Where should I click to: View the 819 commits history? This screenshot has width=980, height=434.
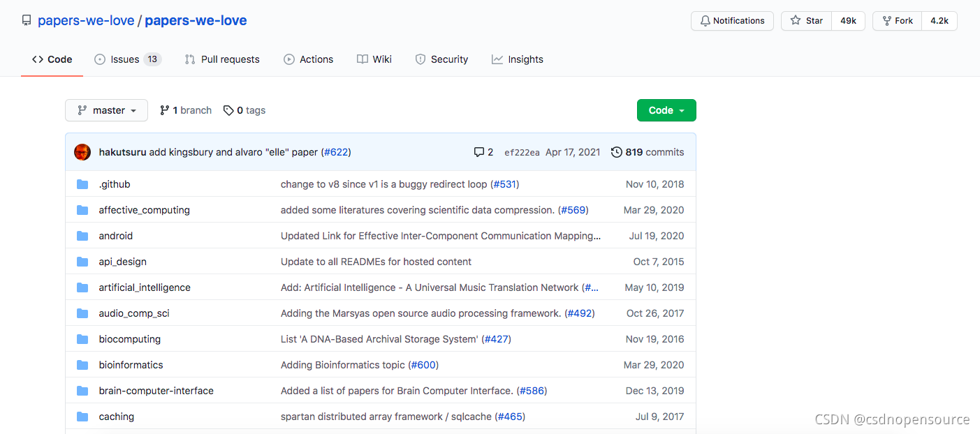point(648,152)
